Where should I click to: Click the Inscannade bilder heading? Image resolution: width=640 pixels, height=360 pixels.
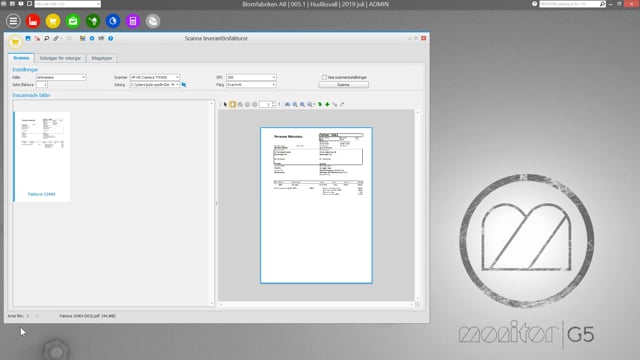point(31,95)
